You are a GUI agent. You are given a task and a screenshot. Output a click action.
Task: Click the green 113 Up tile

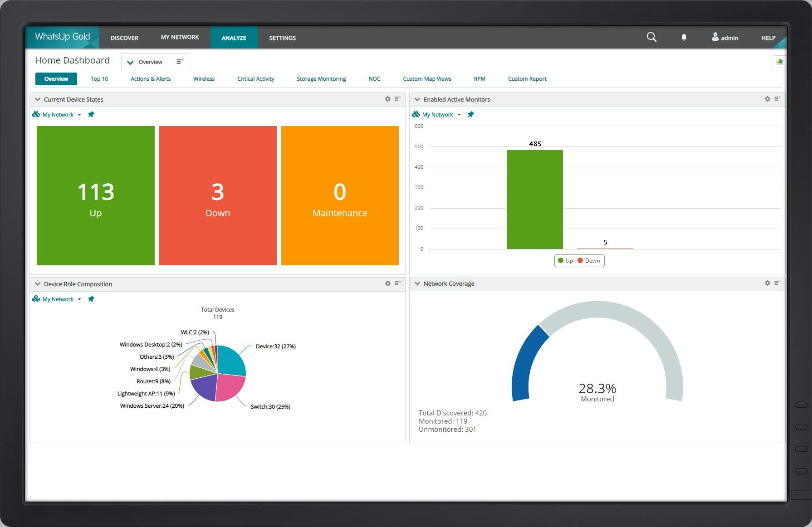pyautogui.click(x=96, y=195)
